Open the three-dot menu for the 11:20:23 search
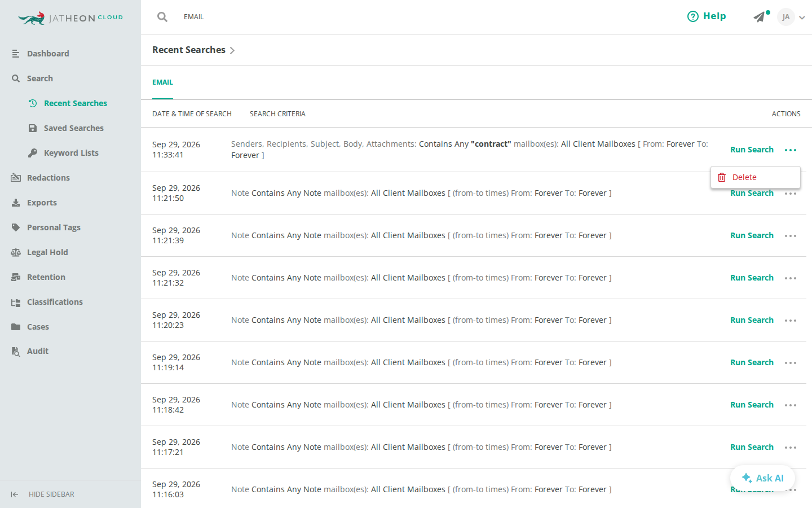This screenshot has height=508, width=812. point(791,321)
